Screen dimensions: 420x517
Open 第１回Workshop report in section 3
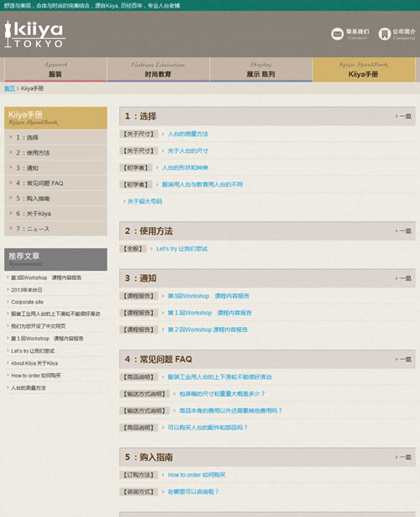click(209, 313)
